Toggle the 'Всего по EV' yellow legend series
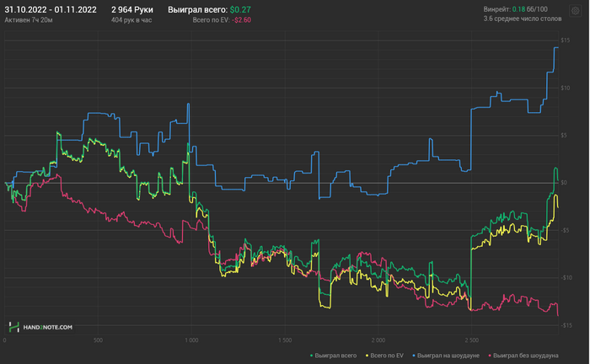The image size is (590, 364). 384,356
